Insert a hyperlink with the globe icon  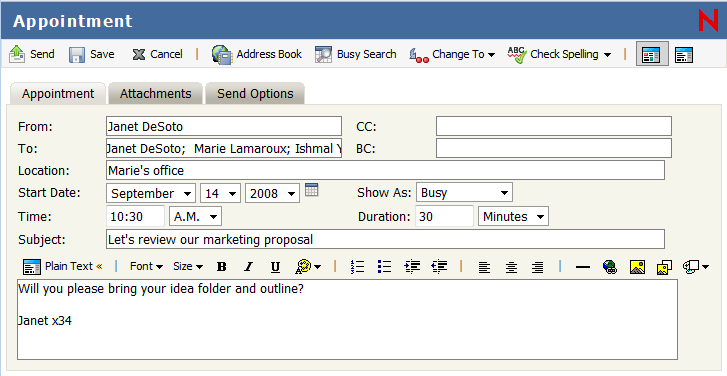610,267
